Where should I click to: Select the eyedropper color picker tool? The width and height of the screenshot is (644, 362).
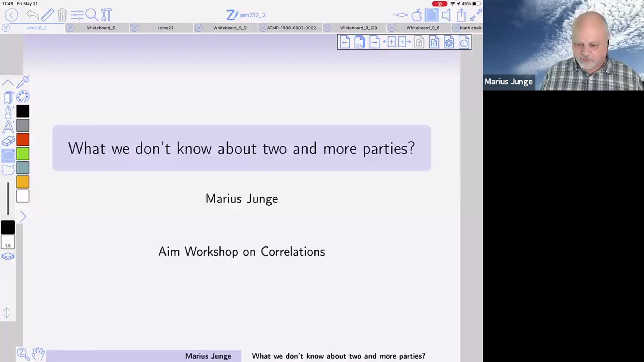coord(23,82)
